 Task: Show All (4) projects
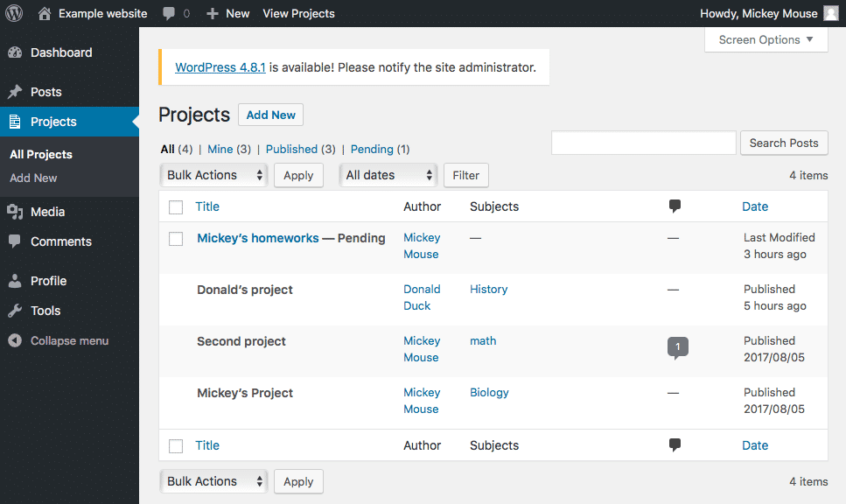[177, 149]
